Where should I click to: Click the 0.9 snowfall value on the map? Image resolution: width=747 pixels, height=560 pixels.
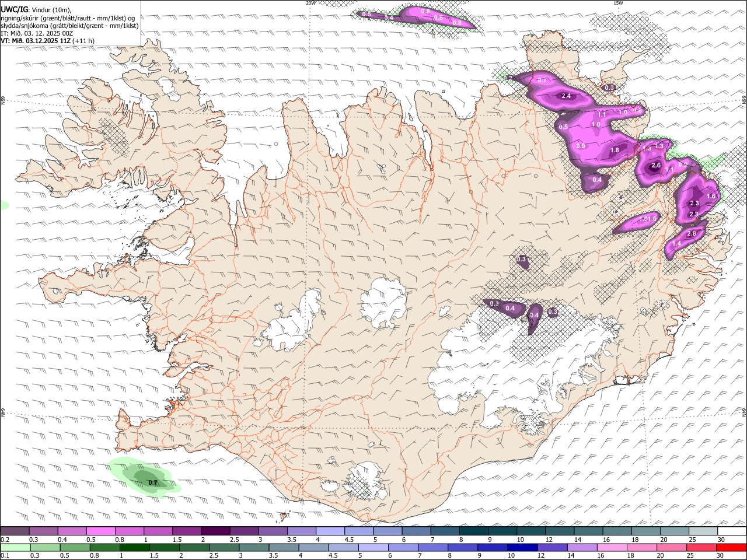(x=581, y=146)
